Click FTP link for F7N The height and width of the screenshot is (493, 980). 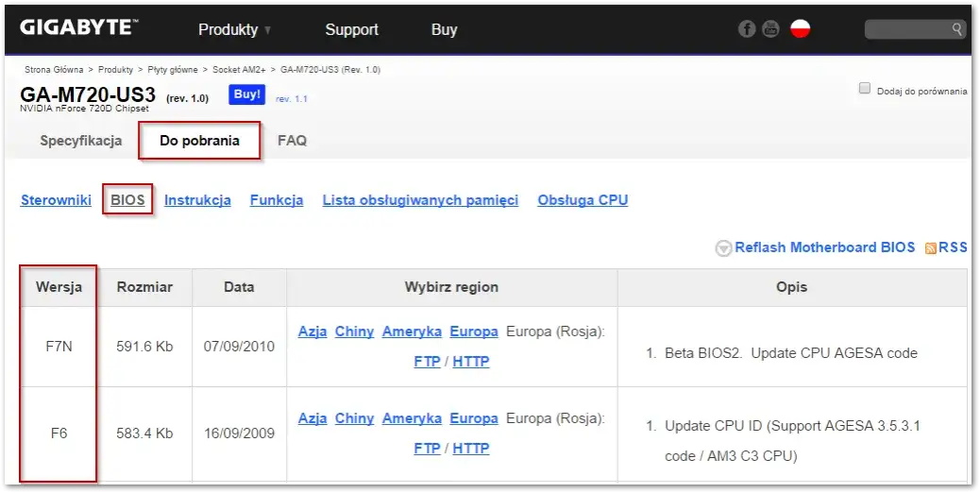[x=427, y=362]
